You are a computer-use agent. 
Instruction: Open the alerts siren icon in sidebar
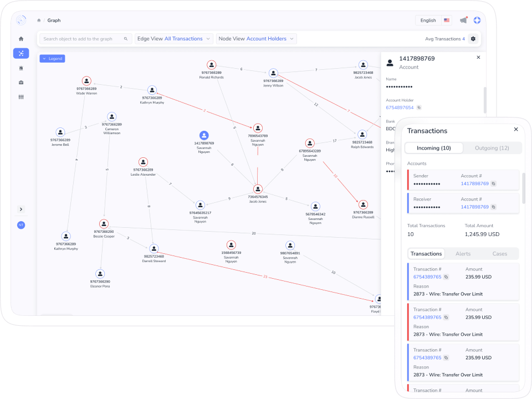pyautogui.click(x=21, y=68)
